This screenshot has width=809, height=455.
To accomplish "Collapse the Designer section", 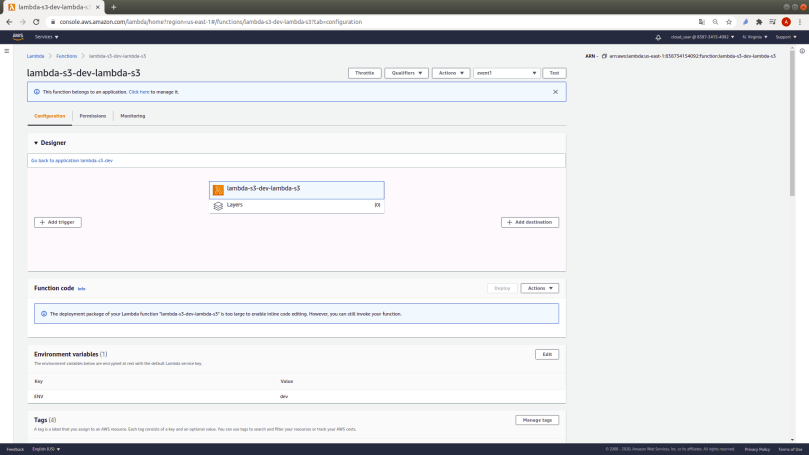I will pyautogui.click(x=36, y=143).
